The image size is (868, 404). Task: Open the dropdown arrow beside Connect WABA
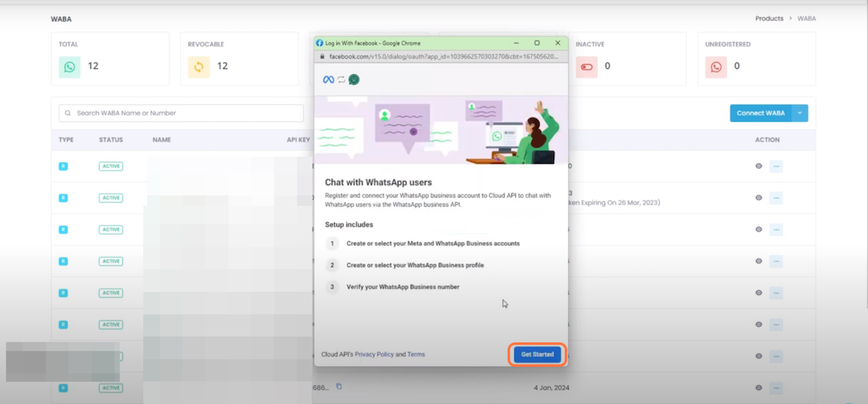click(x=800, y=113)
